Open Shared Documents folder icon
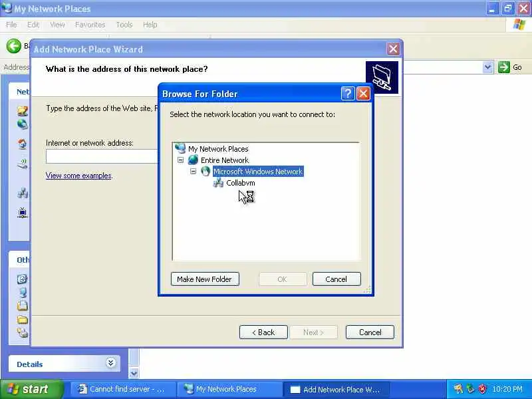This screenshot has height=399, width=532. pyautogui.click(x=23, y=319)
